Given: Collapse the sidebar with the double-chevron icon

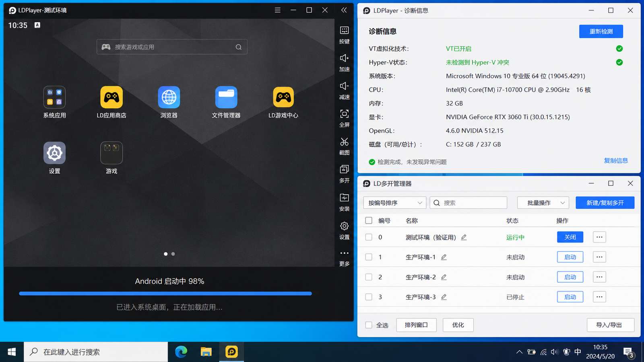Looking at the screenshot, I should coord(344,10).
